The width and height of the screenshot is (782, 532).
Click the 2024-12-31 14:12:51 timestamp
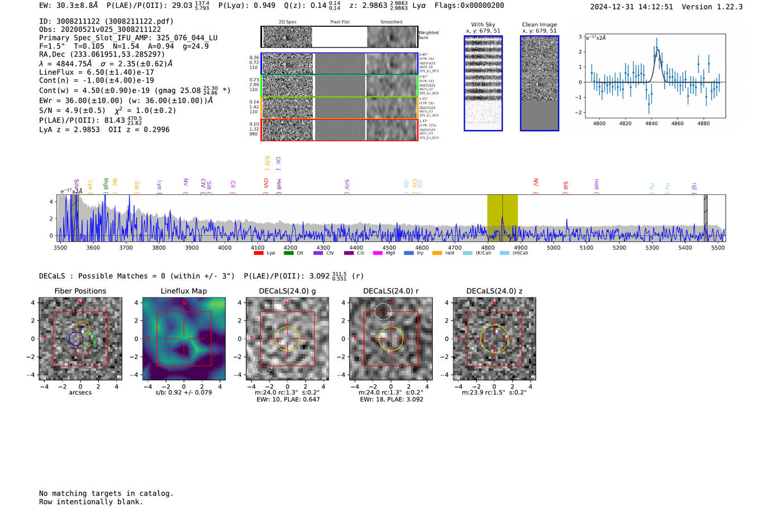(x=632, y=7)
